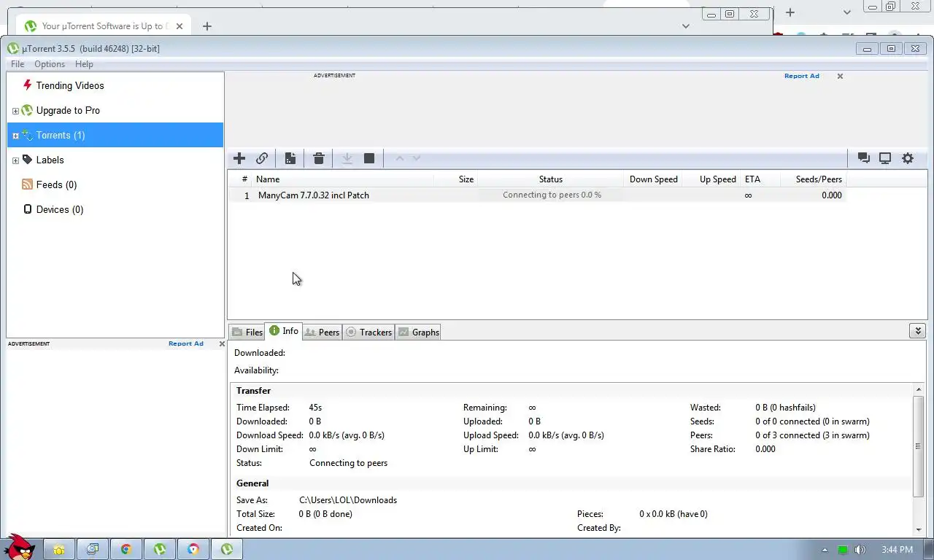Open the Options menu

coord(50,64)
